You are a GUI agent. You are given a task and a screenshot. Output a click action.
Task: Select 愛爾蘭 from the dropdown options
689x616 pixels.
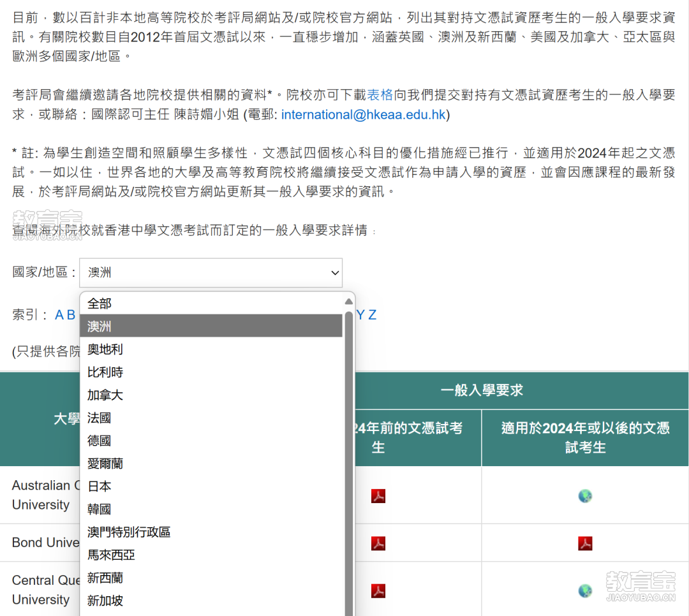tap(211, 463)
